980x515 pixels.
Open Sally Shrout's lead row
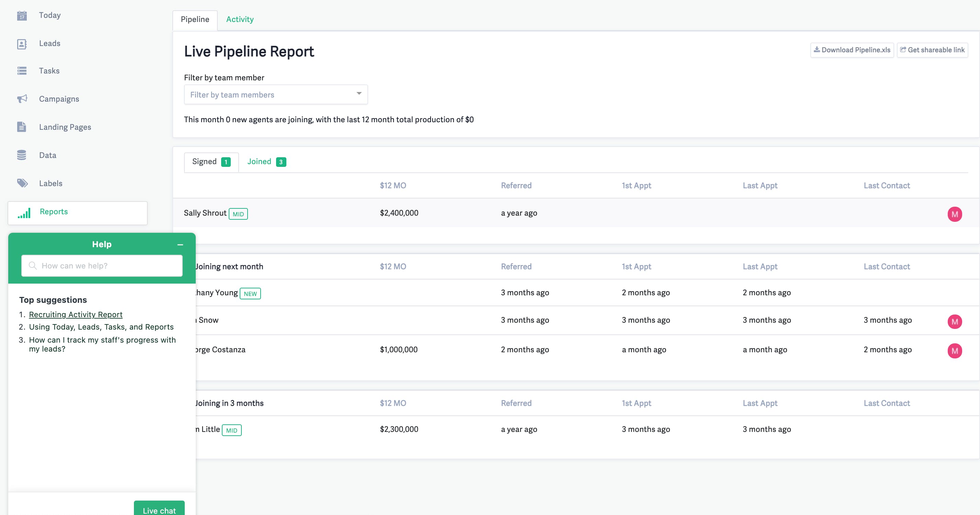[576, 213]
